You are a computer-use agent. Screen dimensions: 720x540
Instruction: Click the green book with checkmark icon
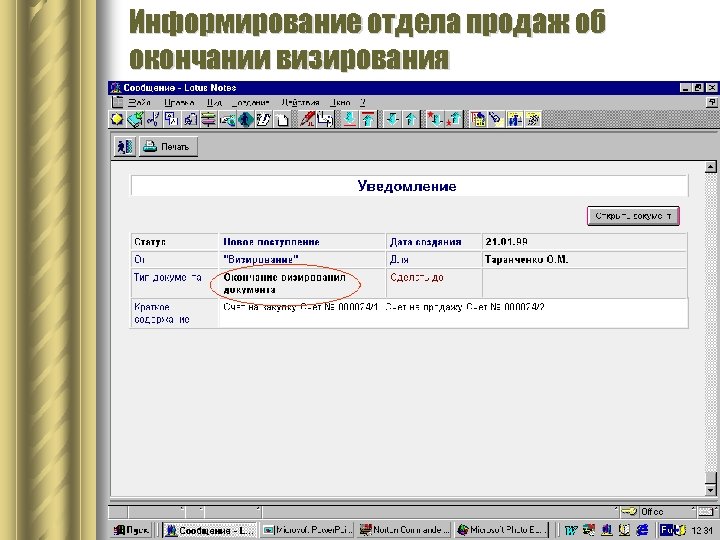click(135, 119)
